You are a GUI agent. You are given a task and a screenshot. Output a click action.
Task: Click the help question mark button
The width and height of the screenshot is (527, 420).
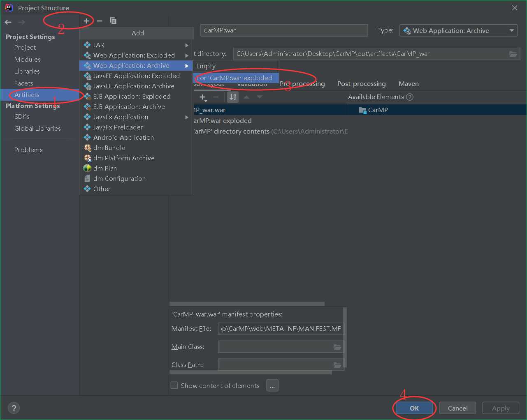pyautogui.click(x=14, y=408)
